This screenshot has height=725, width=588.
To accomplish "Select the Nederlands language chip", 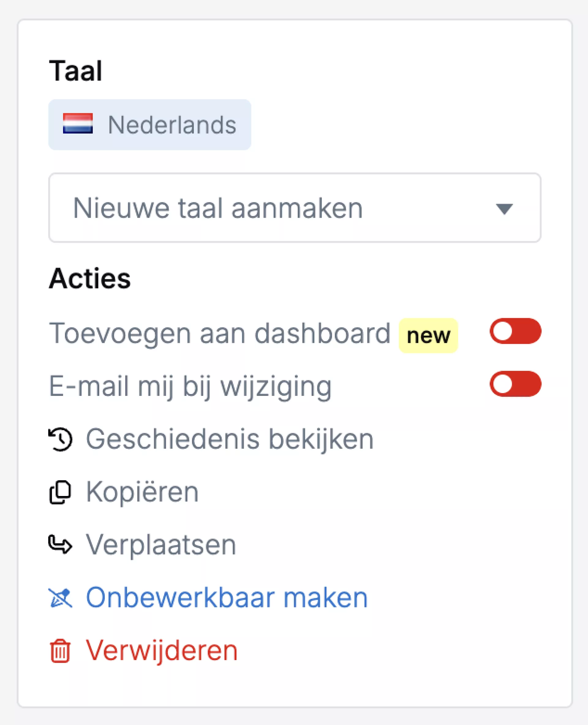I will click(x=149, y=125).
